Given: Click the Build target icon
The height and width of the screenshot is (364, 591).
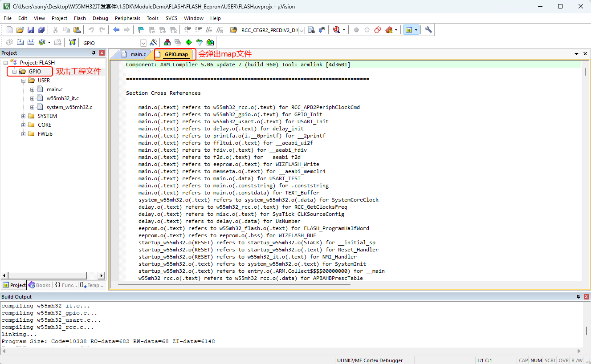Looking at the screenshot, I should (x=20, y=42).
